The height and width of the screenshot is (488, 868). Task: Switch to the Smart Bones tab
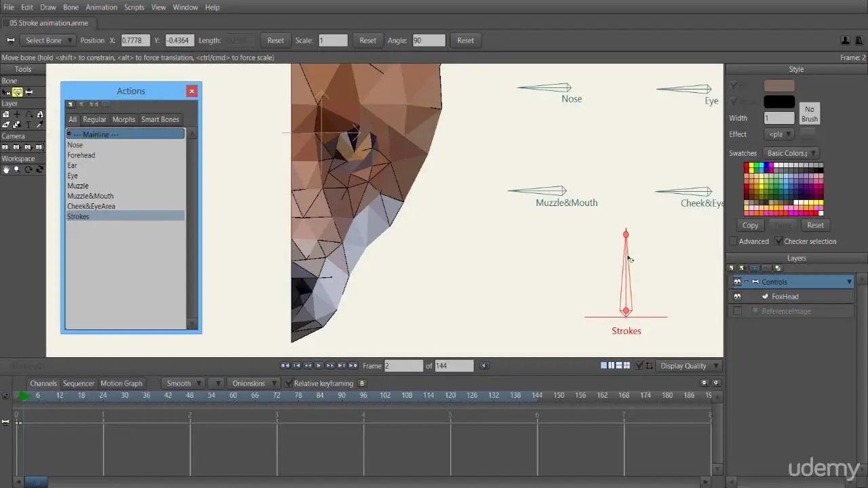pos(160,120)
